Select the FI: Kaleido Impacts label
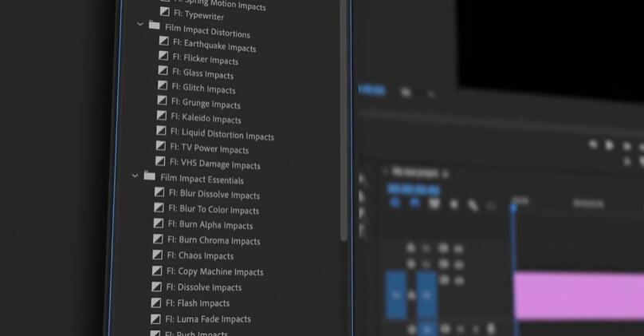Image resolution: width=644 pixels, height=336 pixels. click(206, 119)
